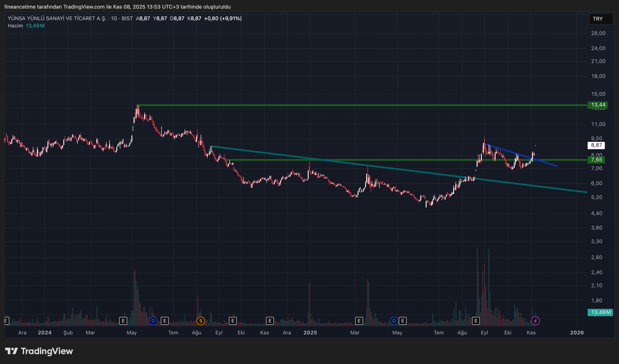Click the E earnings marker near Mar 2025
The width and height of the screenshot is (619, 364).
359,321
